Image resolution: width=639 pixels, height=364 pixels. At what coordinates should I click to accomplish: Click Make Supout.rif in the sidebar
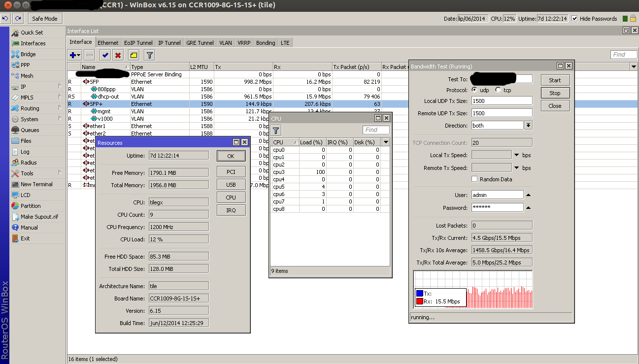[39, 217]
